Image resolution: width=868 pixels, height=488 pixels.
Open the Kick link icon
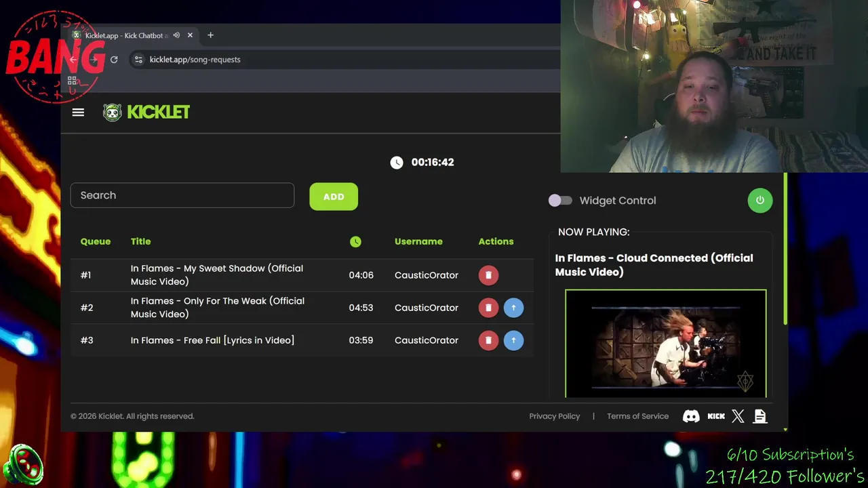[x=716, y=416]
